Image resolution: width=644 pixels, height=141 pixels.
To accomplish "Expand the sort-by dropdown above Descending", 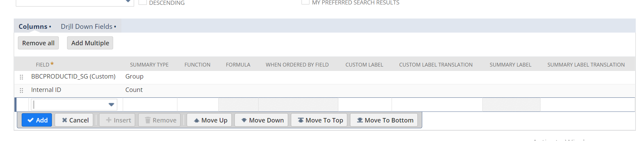I will coord(128,2).
